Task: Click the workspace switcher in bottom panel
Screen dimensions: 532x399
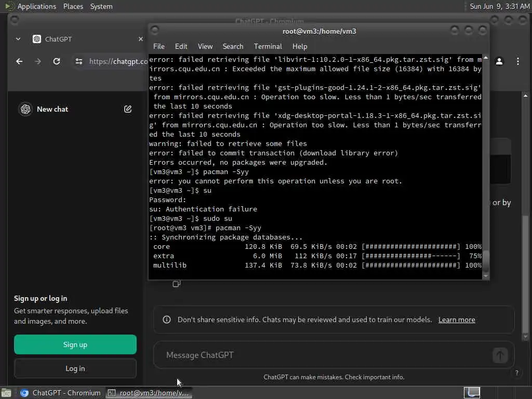Action: pyautogui.click(x=472, y=393)
